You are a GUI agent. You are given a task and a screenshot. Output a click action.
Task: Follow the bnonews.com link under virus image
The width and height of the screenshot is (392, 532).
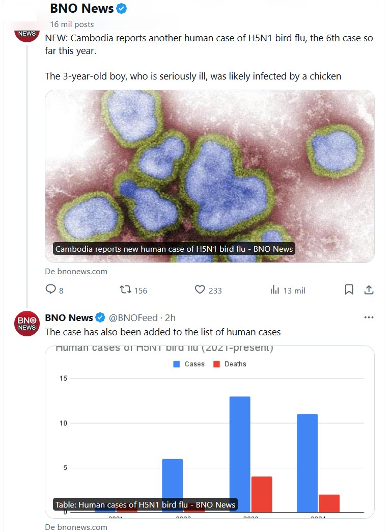[x=76, y=272]
